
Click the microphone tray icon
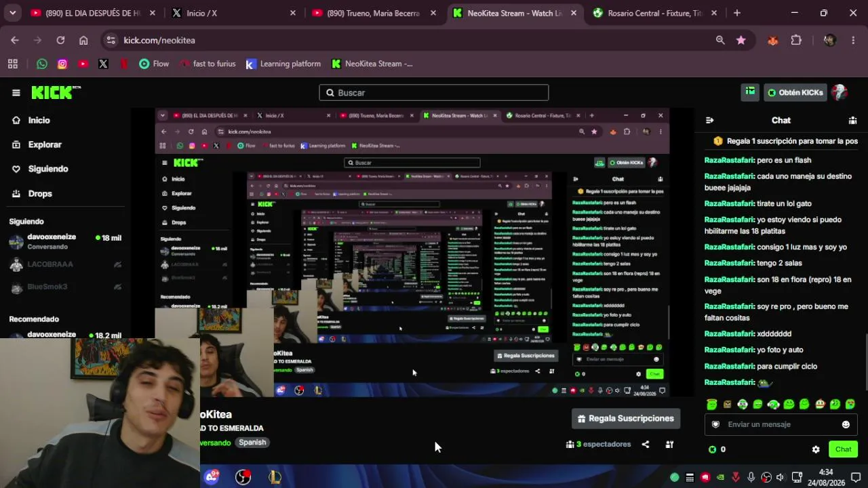(751, 477)
